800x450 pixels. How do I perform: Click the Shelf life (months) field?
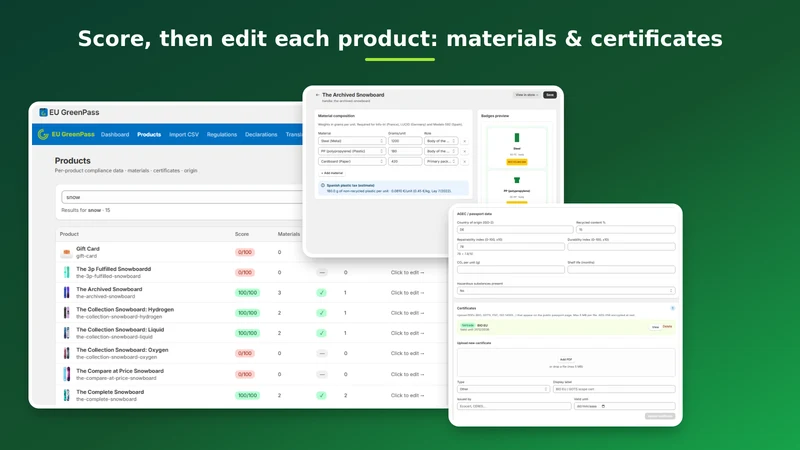[621, 269]
